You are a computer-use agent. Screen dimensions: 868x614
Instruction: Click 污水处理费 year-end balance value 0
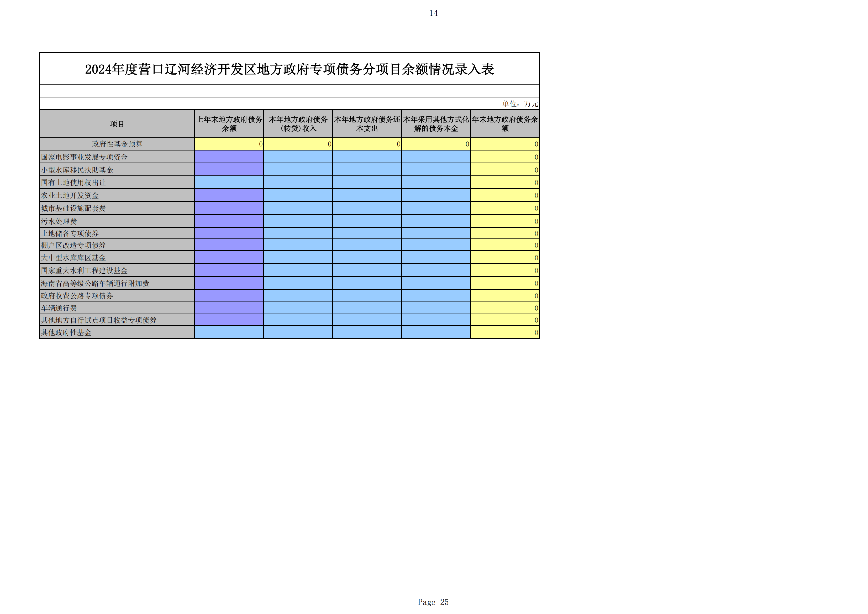(505, 221)
